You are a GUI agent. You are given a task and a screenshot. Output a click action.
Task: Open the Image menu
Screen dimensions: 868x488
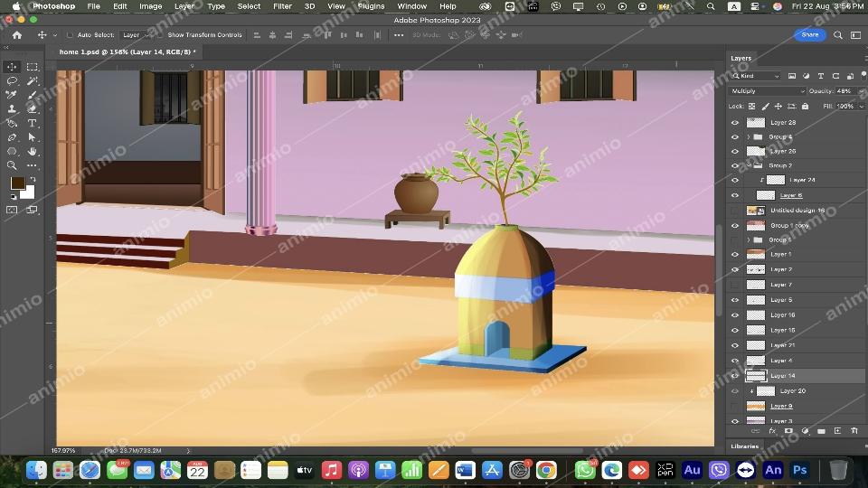[x=150, y=6]
